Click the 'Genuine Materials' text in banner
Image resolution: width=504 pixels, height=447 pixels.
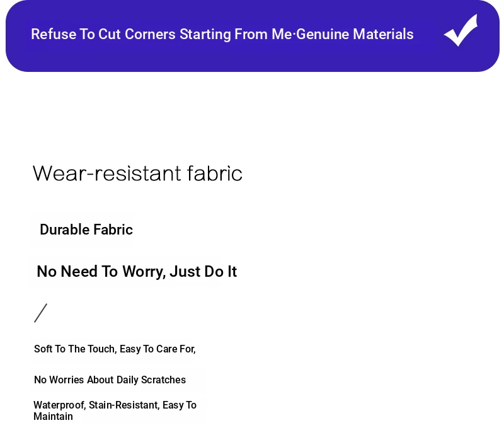[x=355, y=35]
